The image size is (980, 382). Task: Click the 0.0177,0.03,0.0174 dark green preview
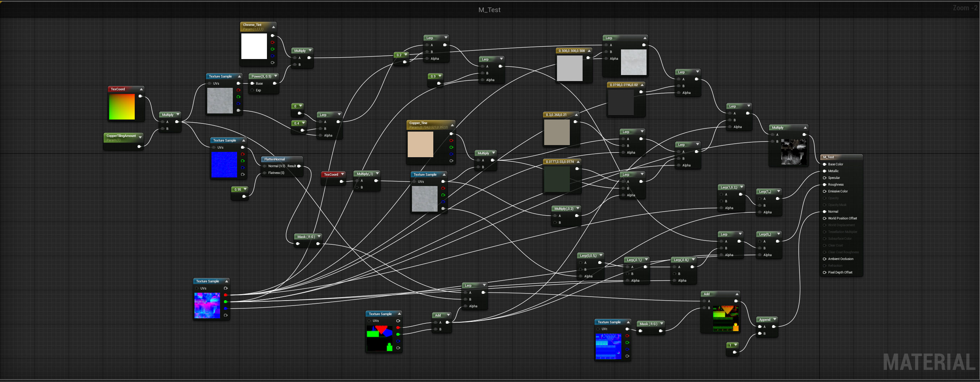click(557, 179)
